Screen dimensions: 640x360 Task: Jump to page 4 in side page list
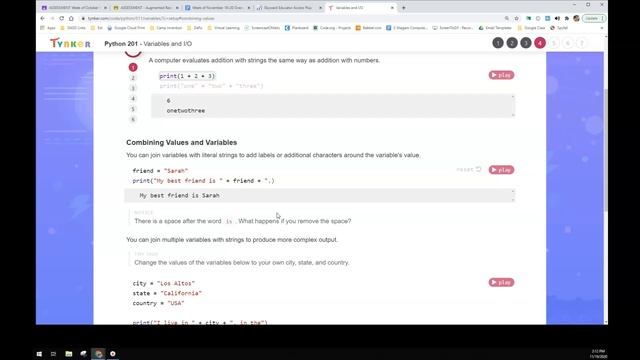133,98
